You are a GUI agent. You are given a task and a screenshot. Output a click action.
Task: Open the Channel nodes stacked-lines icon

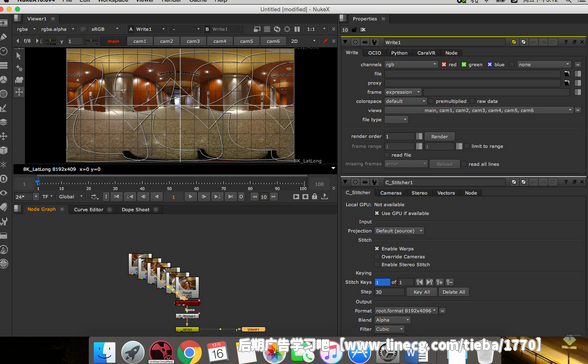click(4, 66)
